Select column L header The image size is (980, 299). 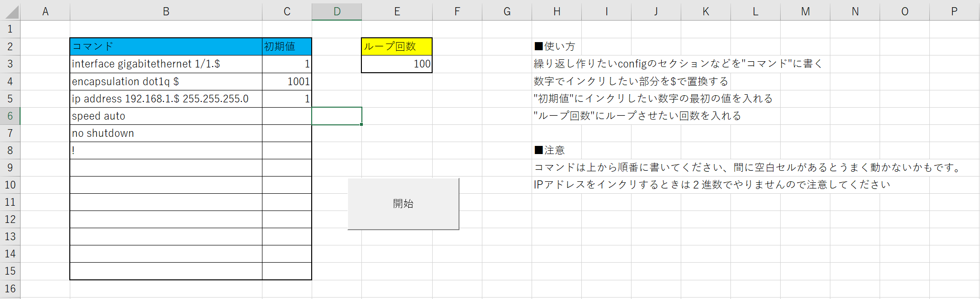coord(756,11)
